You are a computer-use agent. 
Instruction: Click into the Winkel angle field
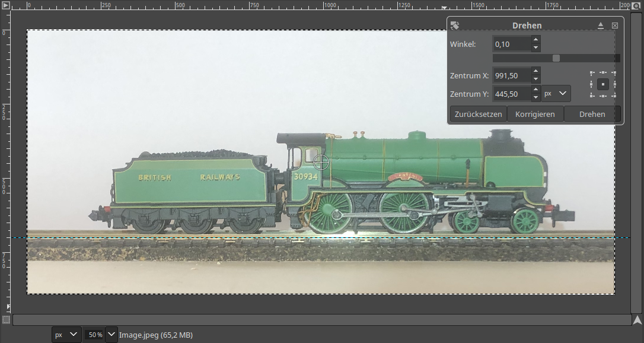[512, 44]
